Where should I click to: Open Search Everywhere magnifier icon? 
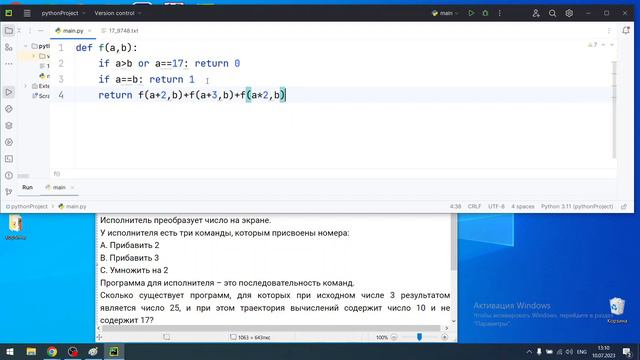pos(552,13)
